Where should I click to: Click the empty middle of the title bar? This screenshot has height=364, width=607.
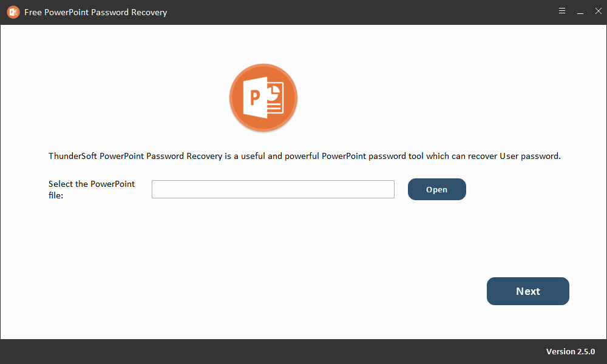pos(364,12)
